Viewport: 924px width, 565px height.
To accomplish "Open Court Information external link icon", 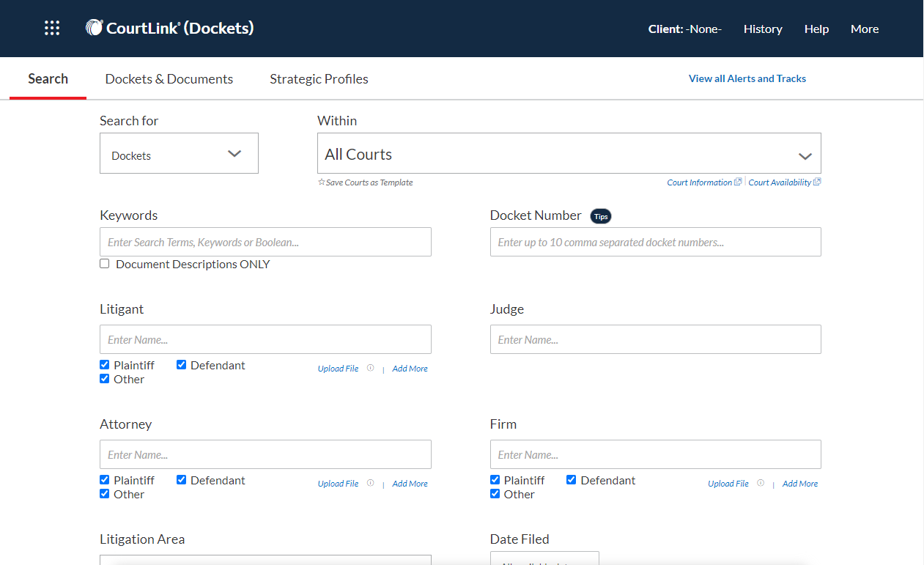I will point(739,181).
